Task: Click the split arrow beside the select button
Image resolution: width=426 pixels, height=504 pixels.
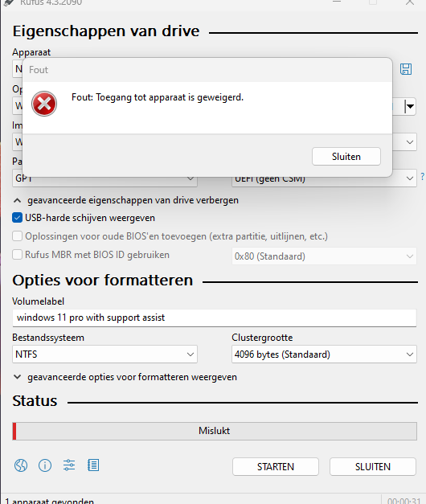Action: point(410,106)
